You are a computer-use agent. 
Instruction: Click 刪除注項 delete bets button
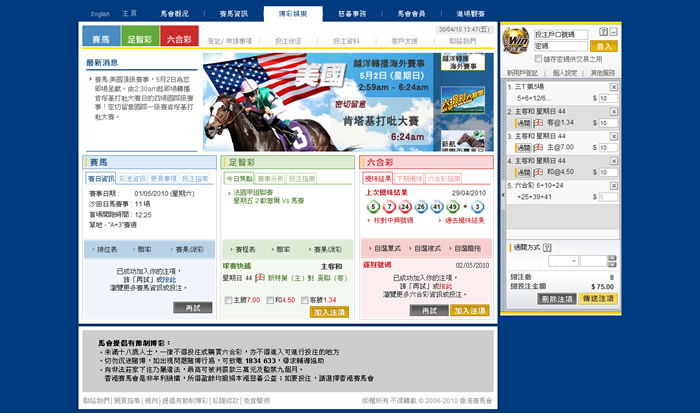coord(557,299)
